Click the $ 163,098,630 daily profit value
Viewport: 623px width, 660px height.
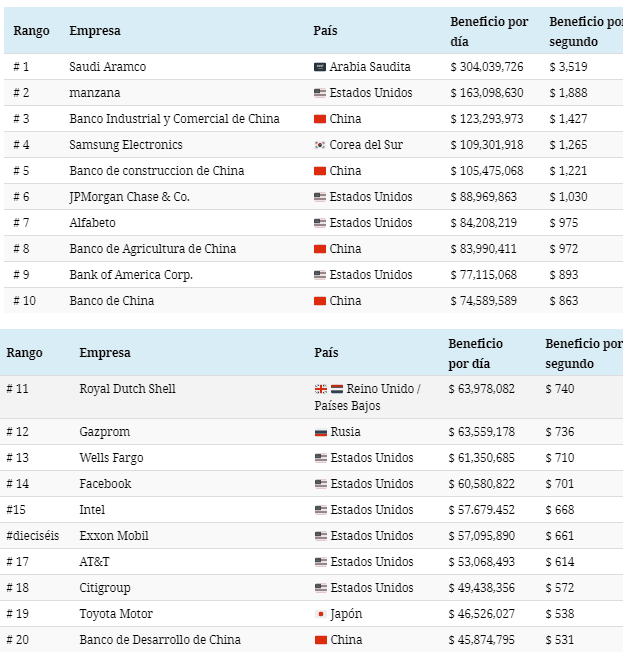[487, 93]
